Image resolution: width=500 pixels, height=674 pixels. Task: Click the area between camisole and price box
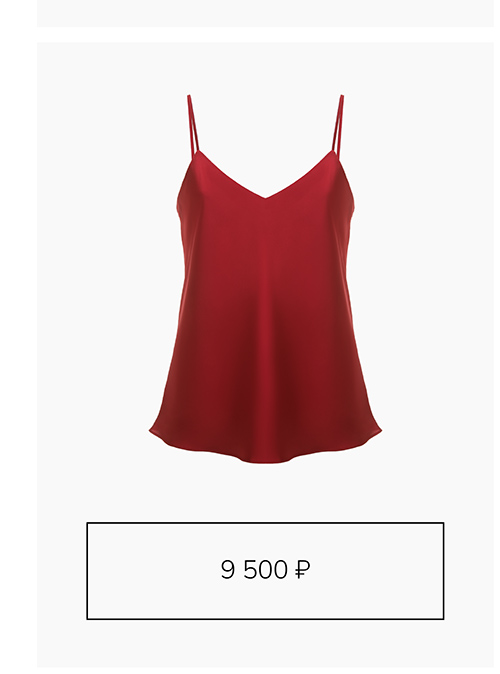(x=265, y=493)
